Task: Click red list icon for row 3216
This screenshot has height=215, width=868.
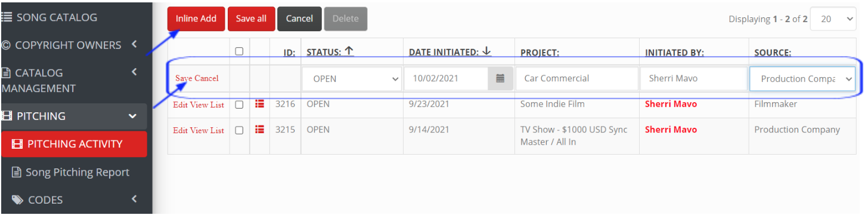Action: click(259, 105)
